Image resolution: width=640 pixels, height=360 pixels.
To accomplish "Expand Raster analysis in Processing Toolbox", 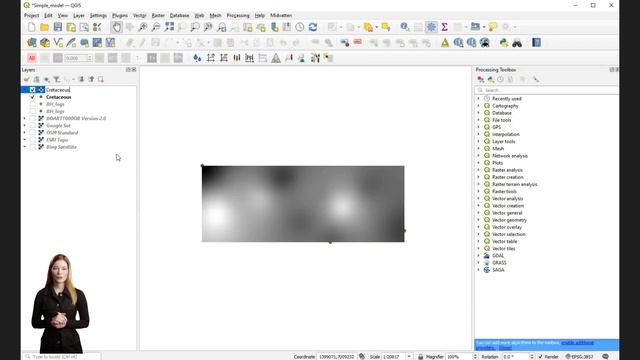I will pos(478,170).
